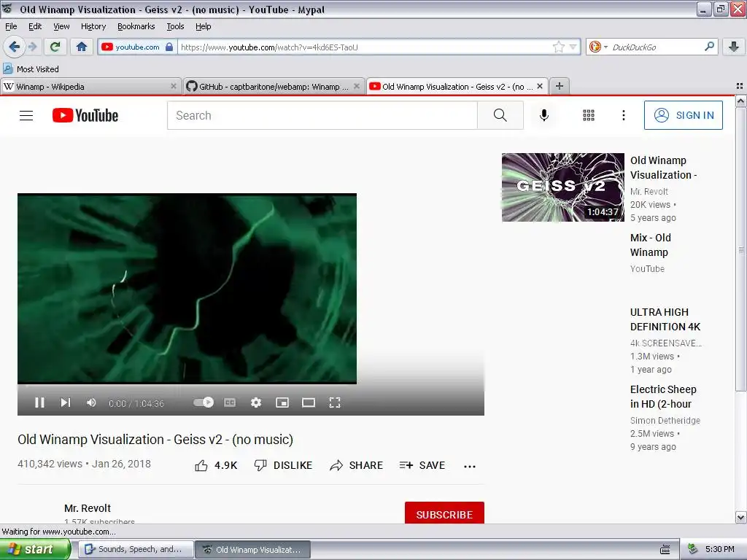Close the GitHub webamp tab
The image size is (747, 560).
[x=356, y=86]
